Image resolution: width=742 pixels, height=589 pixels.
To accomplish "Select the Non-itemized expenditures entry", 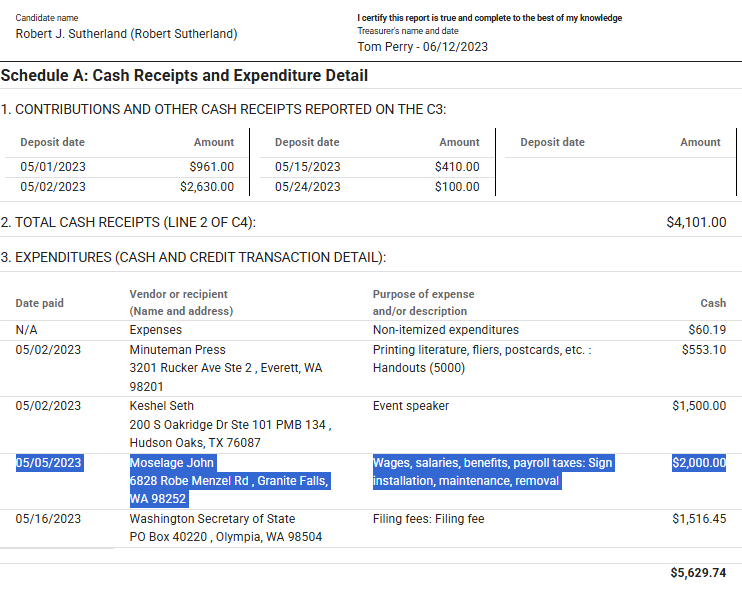I will click(x=446, y=330).
